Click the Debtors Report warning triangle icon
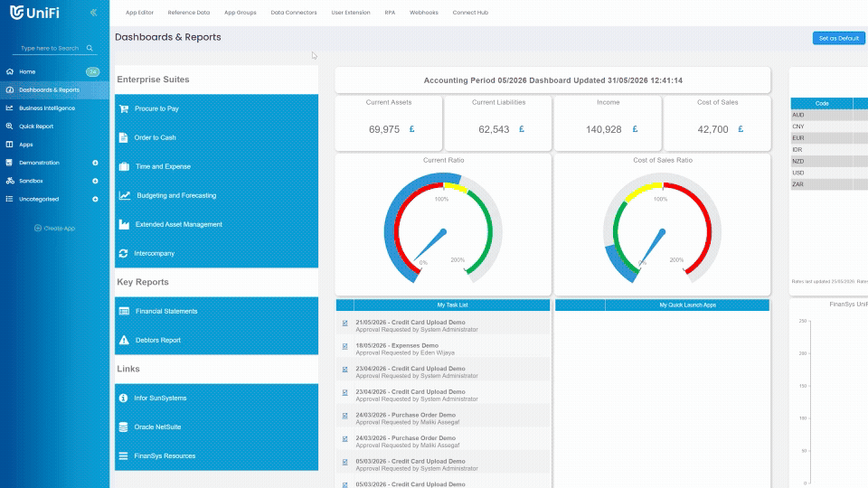The width and height of the screenshot is (868, 488). [124, 340]
